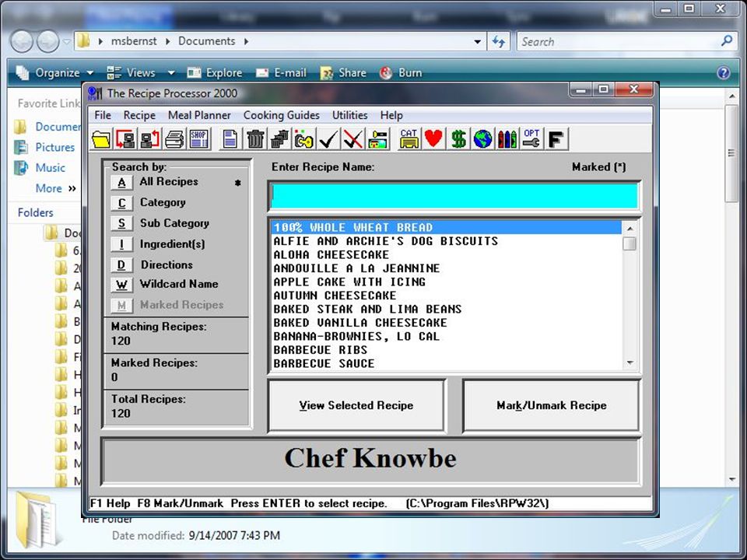Search by Sub Category using S button
The height and width of the screenshot is (560, 747).
click(122, 223)
